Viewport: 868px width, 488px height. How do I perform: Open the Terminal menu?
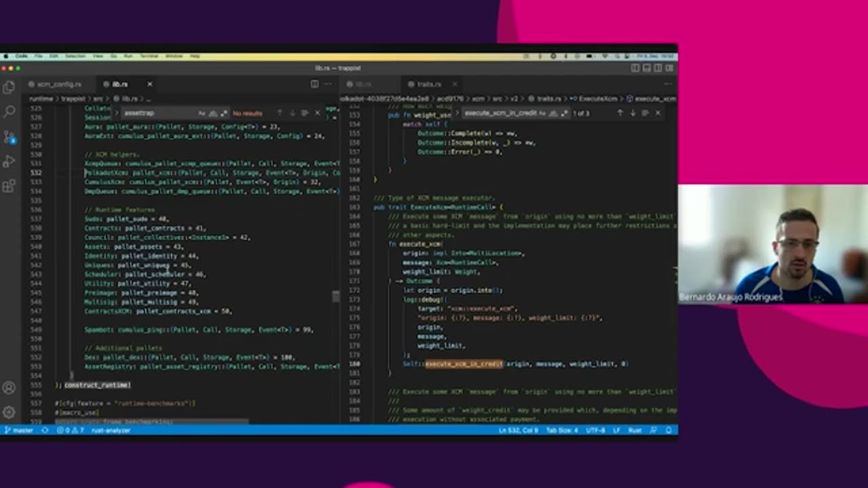(149, 56)
